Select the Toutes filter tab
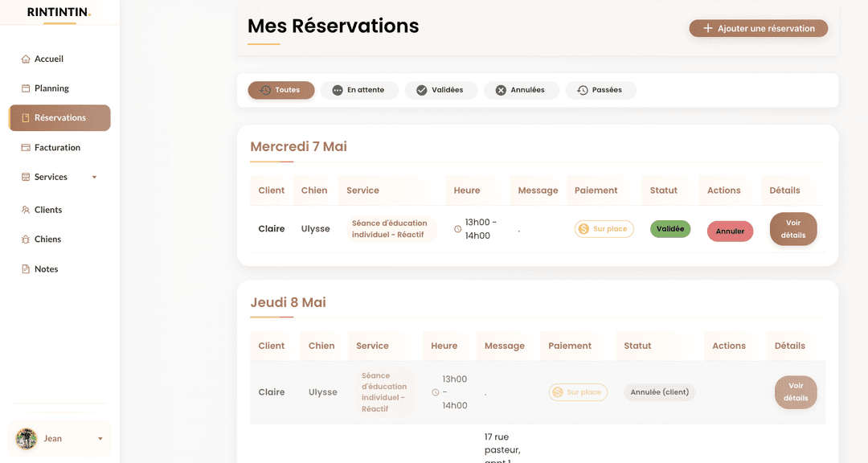This screenshot has height=463, width=868. pos(281,90)
